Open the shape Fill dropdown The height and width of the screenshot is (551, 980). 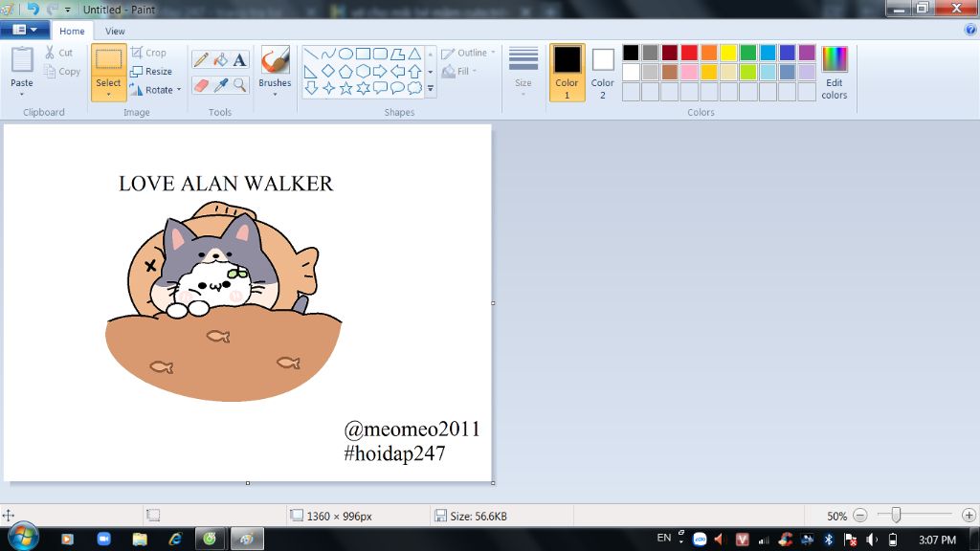click(x=460, y=71)
